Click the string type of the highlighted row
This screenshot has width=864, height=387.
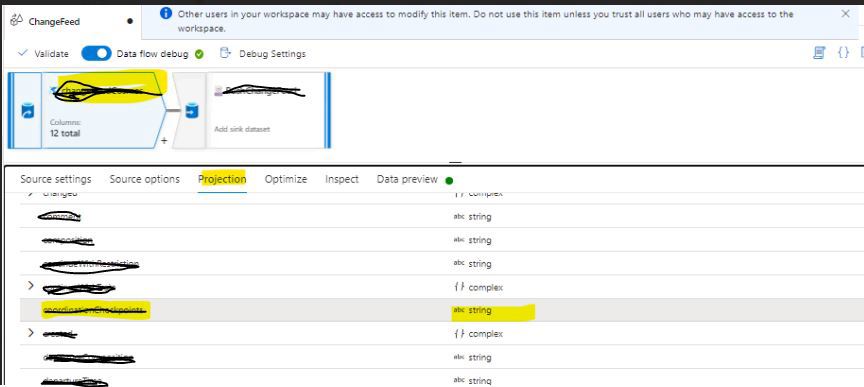[x=479, y=310]
